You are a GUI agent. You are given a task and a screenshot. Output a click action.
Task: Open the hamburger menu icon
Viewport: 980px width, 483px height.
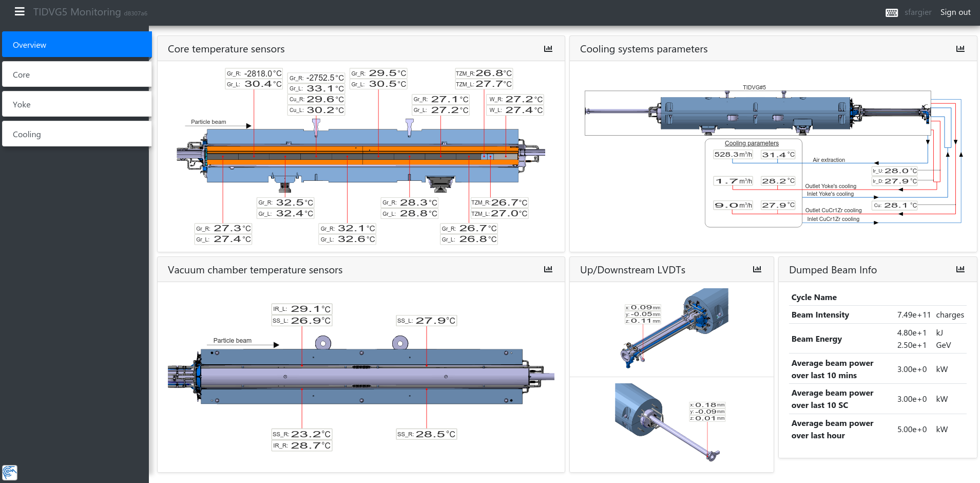20,11
